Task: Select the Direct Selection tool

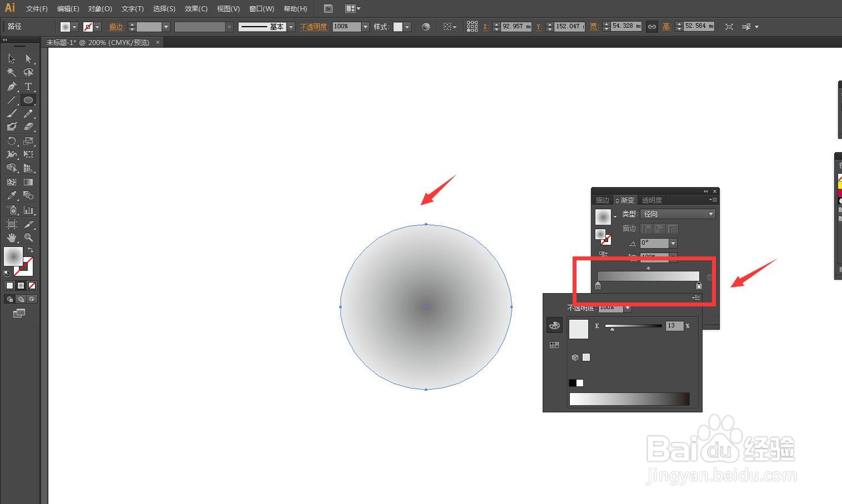Action: tap(28, 59)
